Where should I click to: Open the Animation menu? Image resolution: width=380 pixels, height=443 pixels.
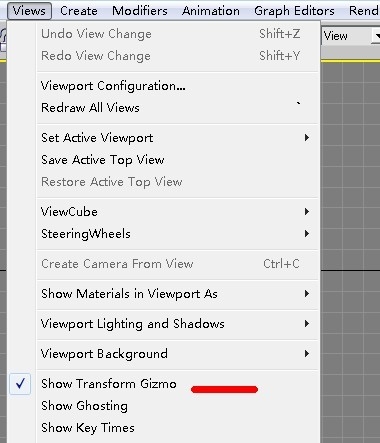click(x=211, y=11)
